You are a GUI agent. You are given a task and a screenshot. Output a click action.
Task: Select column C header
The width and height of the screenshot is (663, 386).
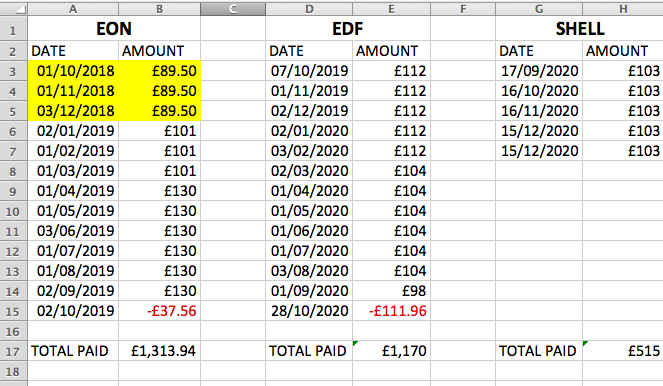[x=233, y=8]
